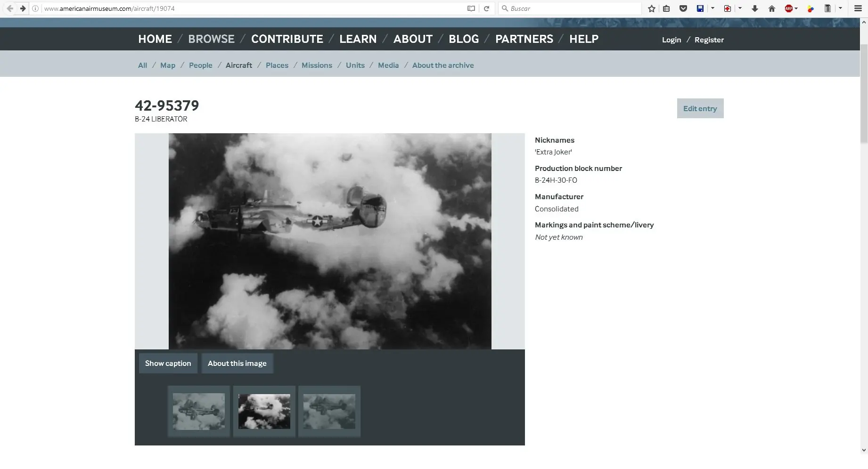Toggle reader view in address bar

[471, 8]
